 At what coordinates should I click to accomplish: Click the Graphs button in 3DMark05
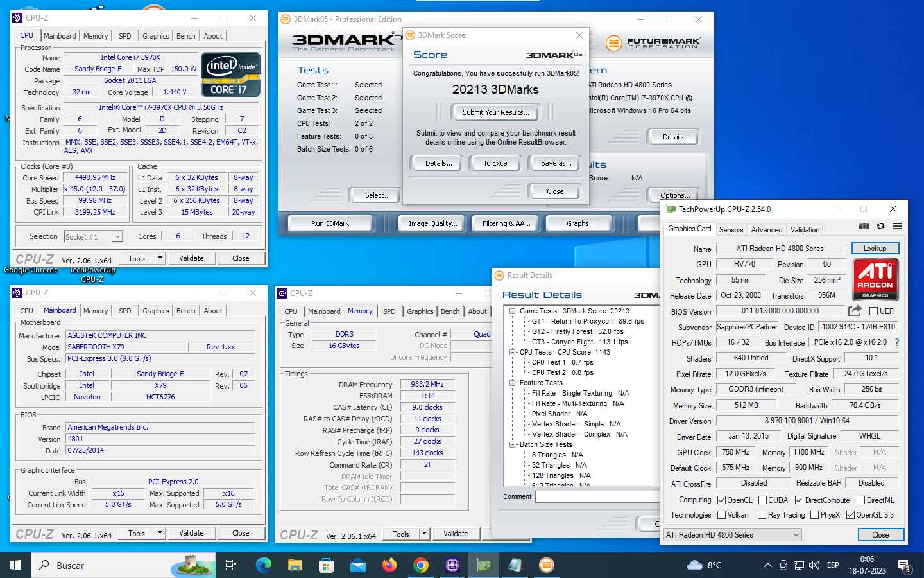pyautogui.click(x=580, y=223)
